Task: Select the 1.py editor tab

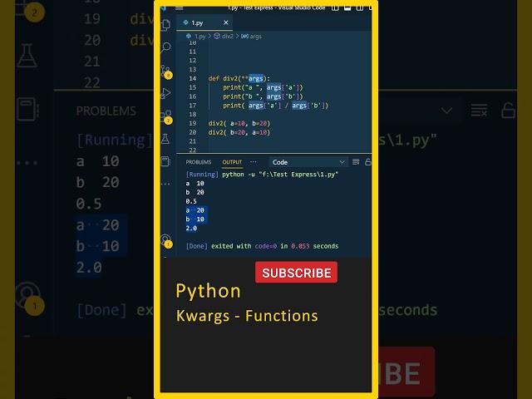Action: pos(204,22)
